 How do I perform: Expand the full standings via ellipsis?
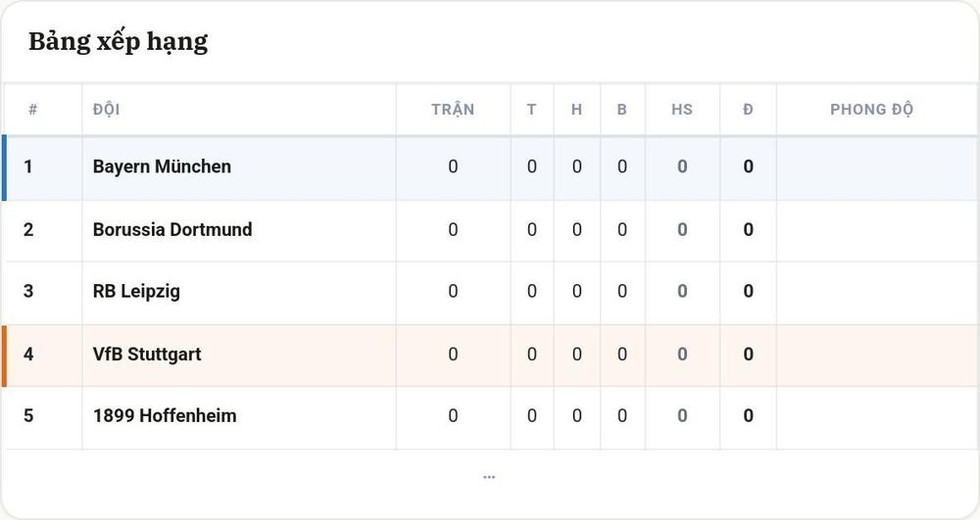tap(489, 477)
